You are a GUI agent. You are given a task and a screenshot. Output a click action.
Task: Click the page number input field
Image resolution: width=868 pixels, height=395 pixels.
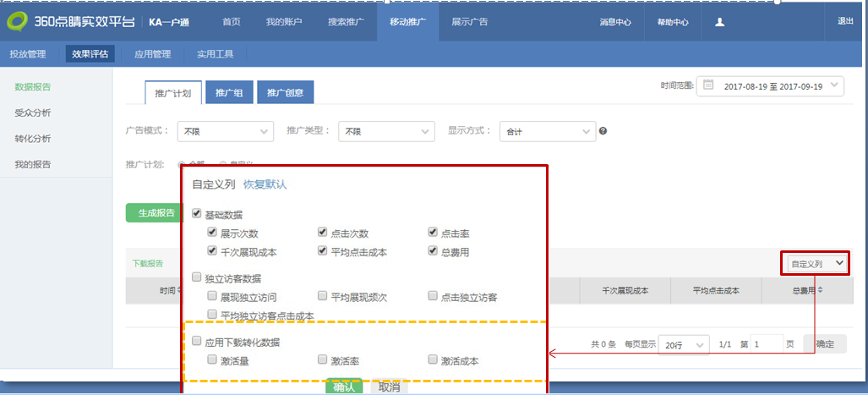766,344
